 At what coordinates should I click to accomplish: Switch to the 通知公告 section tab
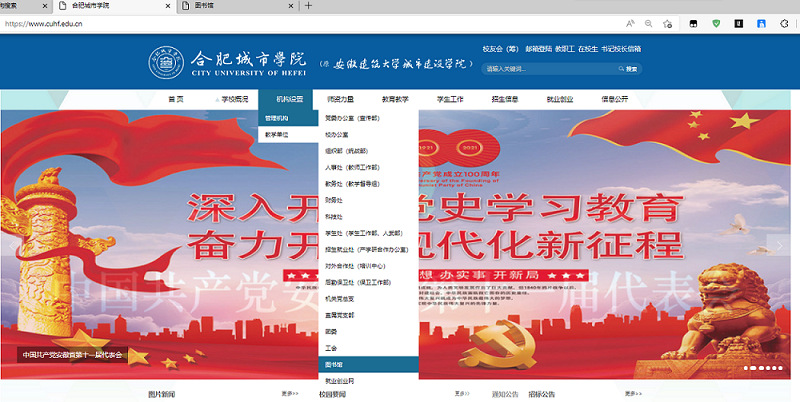click(505, 394)
